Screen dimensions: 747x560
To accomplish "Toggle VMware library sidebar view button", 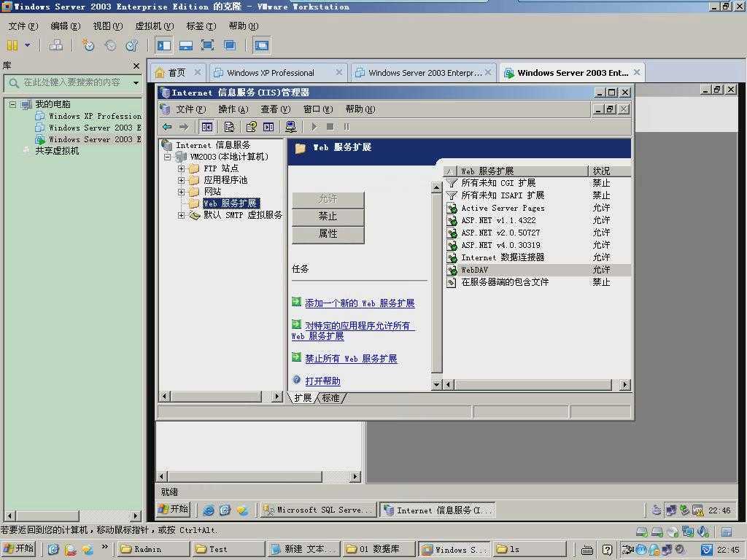I will pyautogui.click(x=164, y=45).
